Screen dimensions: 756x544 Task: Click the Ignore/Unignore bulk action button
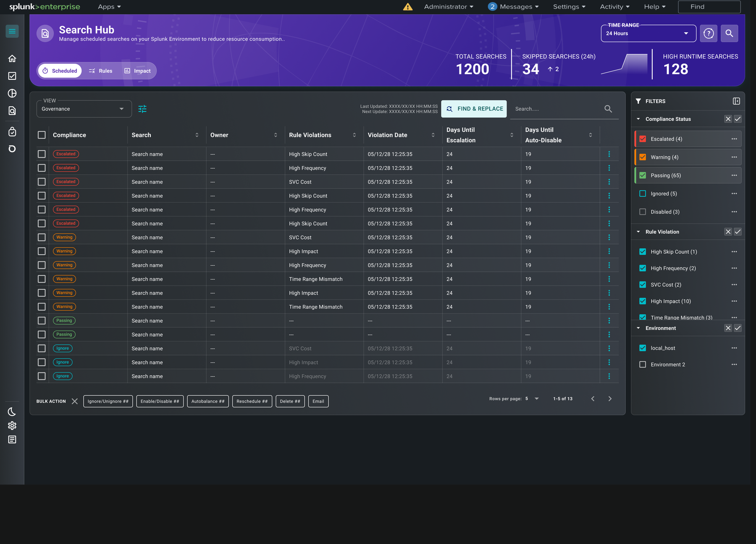108,401
